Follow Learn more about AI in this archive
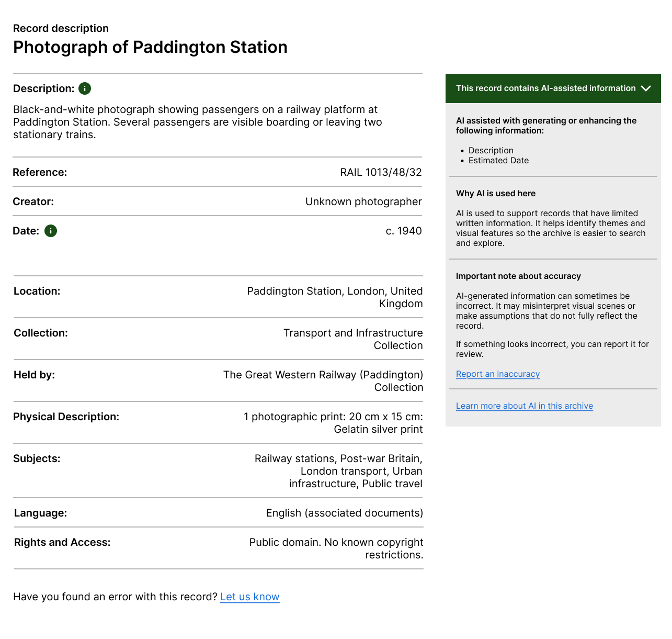The height and width of the screenshot is (639, 672). 525,406
